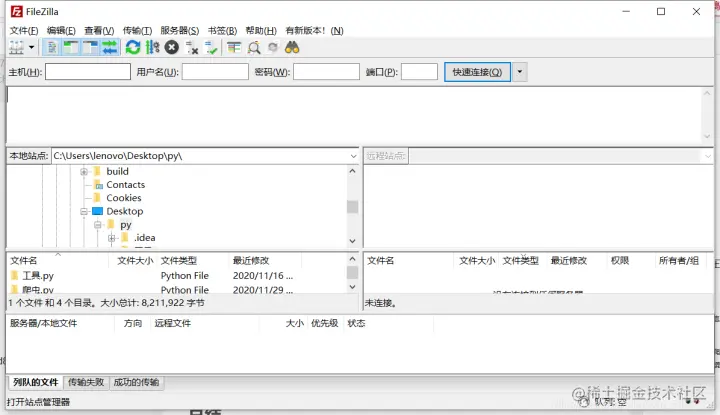Select the Contacts folder in tree
Image resolution: width=720 pixels, height=415 pixels.
pos(125,185)
